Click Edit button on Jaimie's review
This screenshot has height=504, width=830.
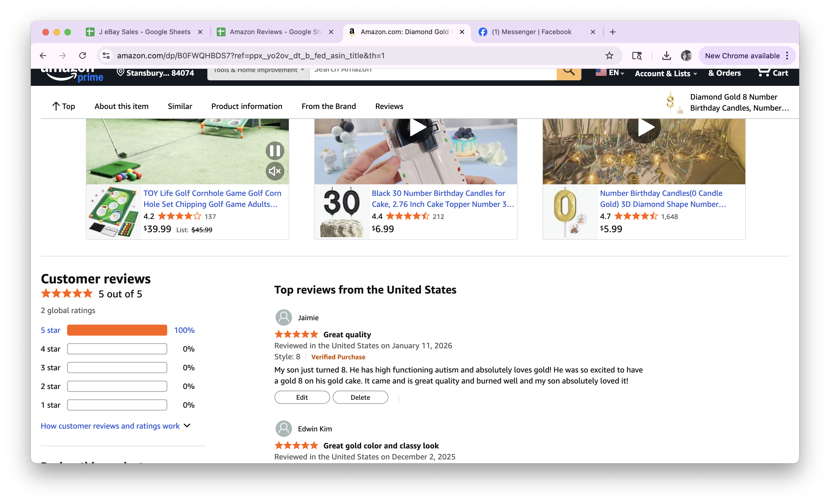coord(302,397)
